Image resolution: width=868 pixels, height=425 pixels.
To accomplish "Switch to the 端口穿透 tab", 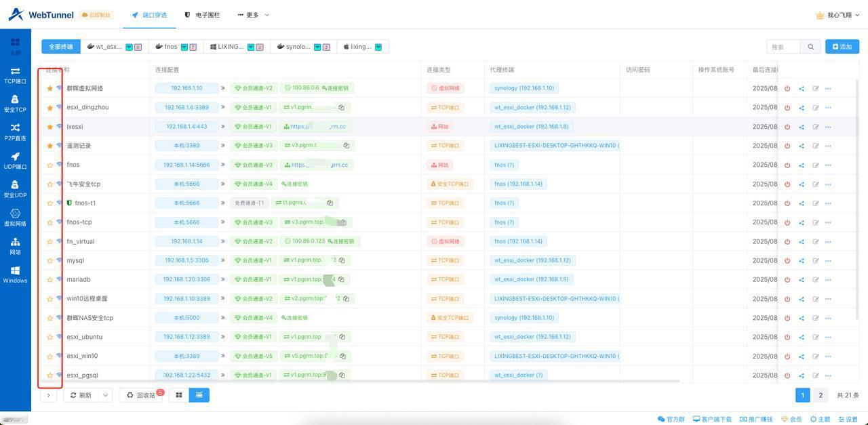I will click(149, 15).
